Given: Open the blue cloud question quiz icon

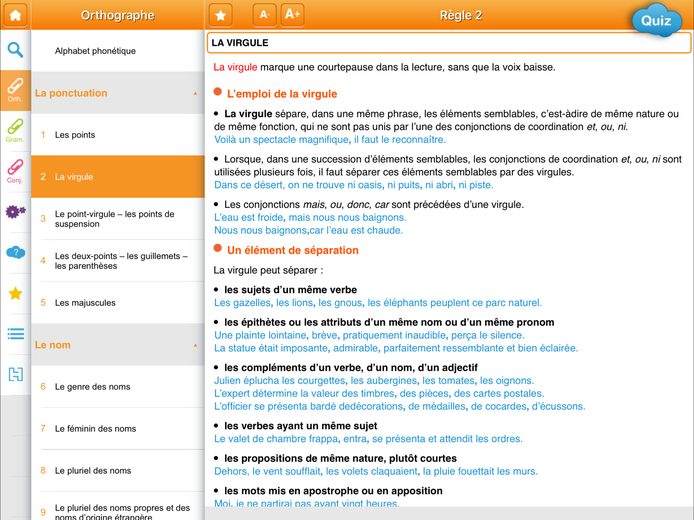Looking at the screenshot, I should [15, 253].
